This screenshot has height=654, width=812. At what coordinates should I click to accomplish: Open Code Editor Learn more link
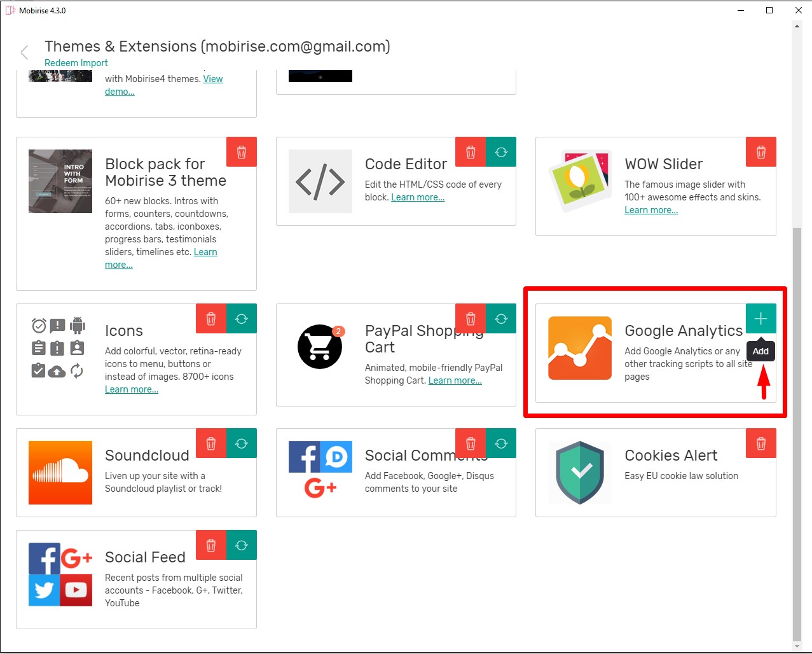[x=418, y=197]
